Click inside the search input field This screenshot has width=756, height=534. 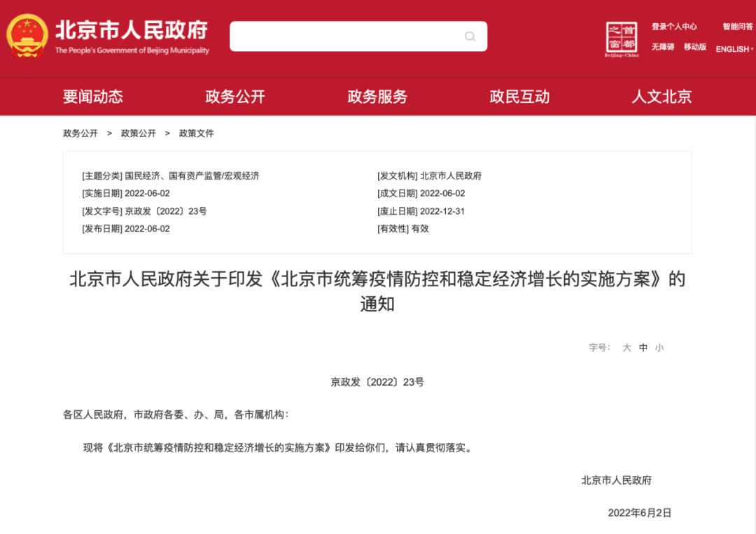[x=350, y=36]
